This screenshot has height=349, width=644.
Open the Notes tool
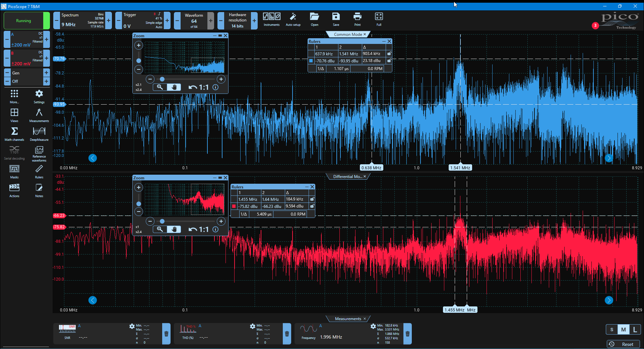tap(39, 190)
